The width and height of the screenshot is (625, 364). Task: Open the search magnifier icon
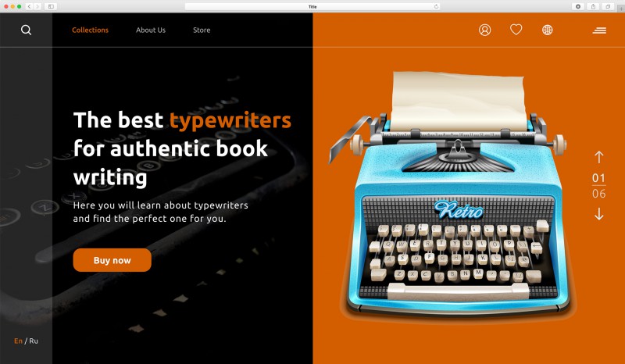[x=27, y=30]
